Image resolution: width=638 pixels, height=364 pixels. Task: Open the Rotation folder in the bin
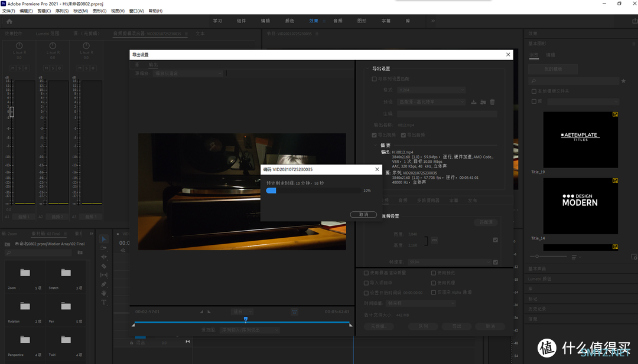point(25,306)
